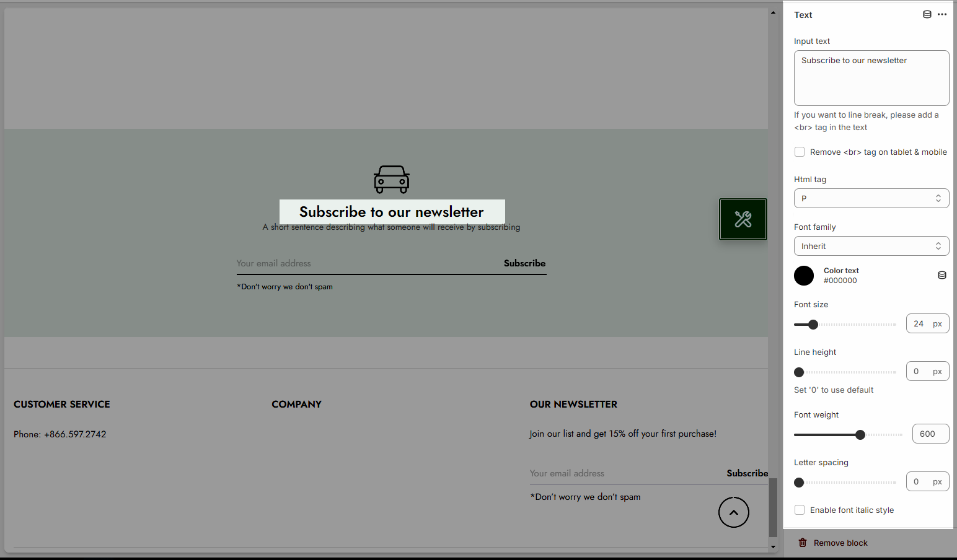Click Subscribe in the center newsletter form
The width and height of the screenshot is (957, 560).
524,263
